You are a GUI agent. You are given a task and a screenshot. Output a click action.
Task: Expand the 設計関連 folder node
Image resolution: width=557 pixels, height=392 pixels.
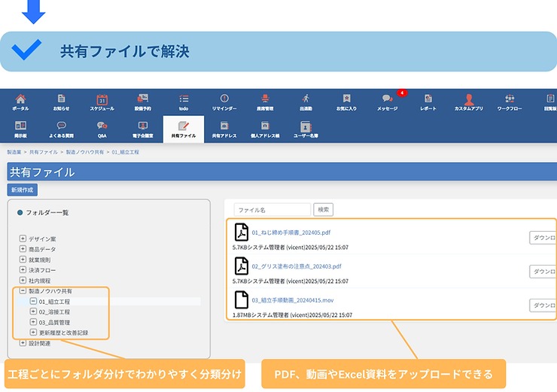pyautogui.click(x=23, y=343)
